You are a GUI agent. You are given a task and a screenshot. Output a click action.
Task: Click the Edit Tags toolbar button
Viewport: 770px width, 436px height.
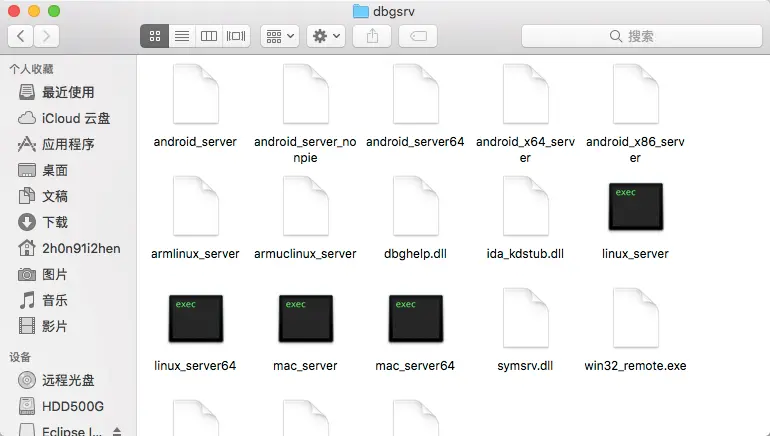418,36
